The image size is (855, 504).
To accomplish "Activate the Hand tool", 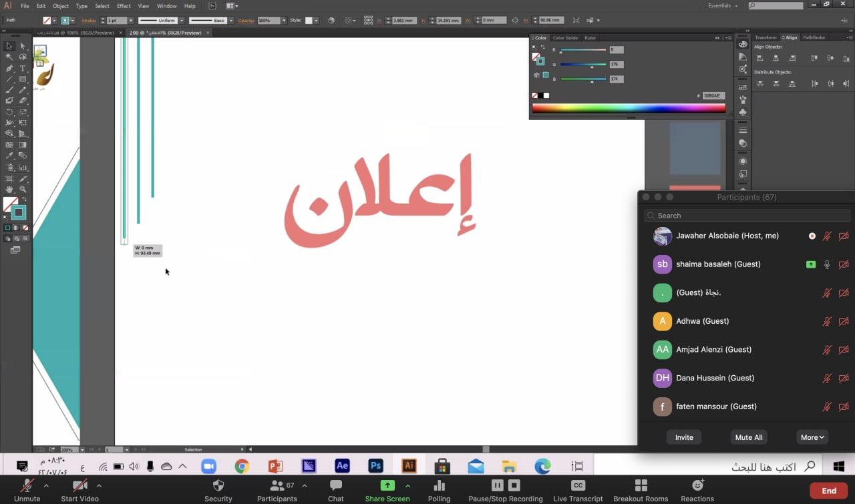I will (9, 190).
